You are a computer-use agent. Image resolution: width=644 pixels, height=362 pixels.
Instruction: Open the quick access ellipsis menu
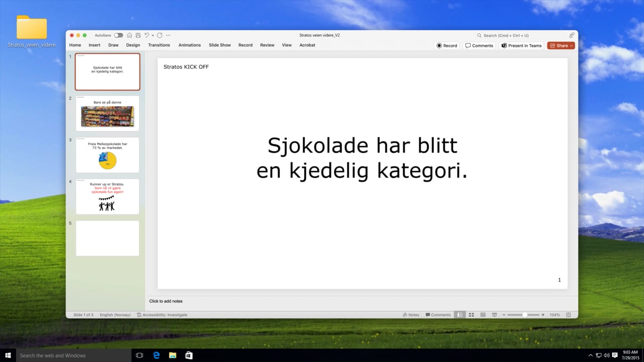(x=168, y=35)
